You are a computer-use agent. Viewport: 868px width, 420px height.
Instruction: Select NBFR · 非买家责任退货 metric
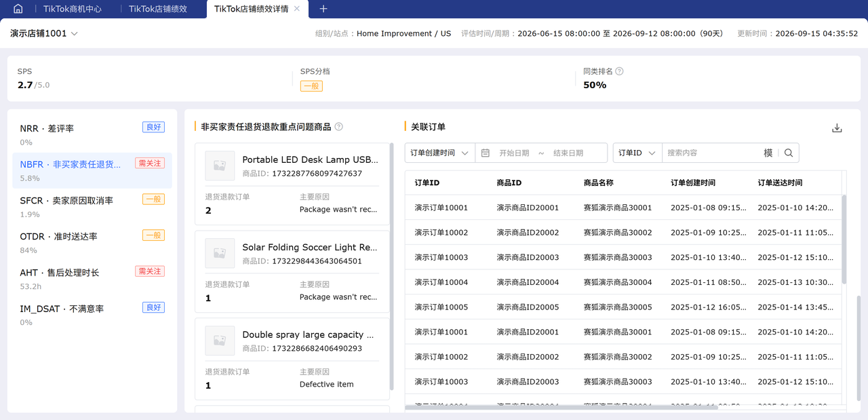pos(92,170)
